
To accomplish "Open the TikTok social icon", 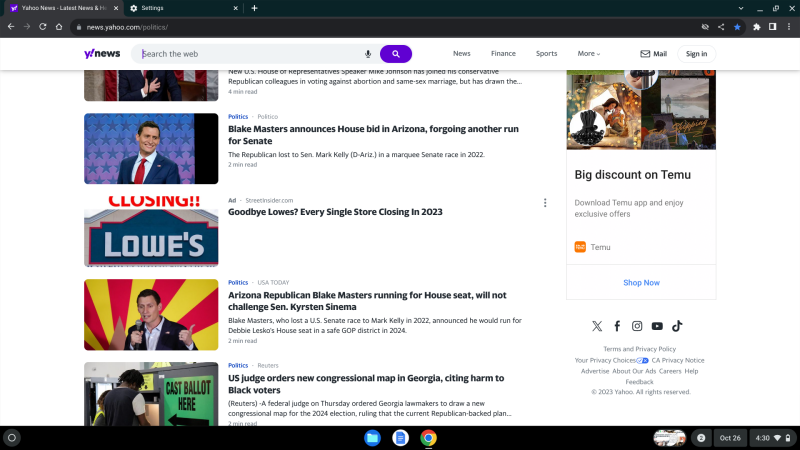I will [x=677, y=326].
